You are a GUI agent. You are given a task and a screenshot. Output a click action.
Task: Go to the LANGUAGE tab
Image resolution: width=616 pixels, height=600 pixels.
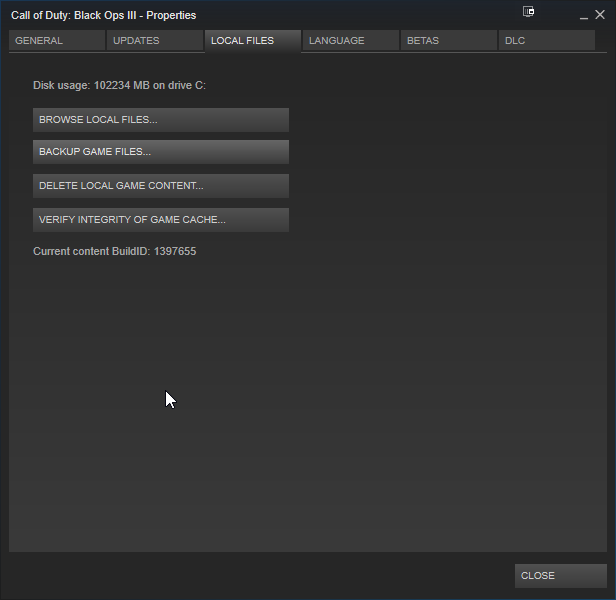(x=350, y=41)
